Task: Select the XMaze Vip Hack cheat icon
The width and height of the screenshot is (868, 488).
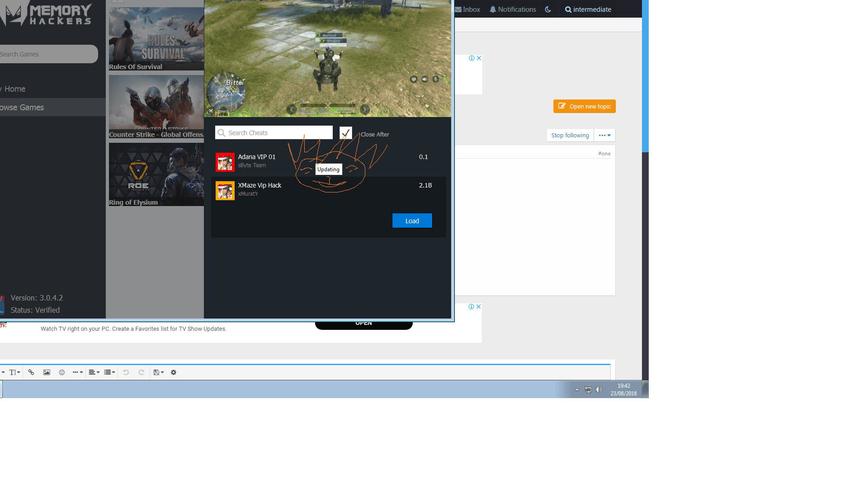Action: coord(225,190)
